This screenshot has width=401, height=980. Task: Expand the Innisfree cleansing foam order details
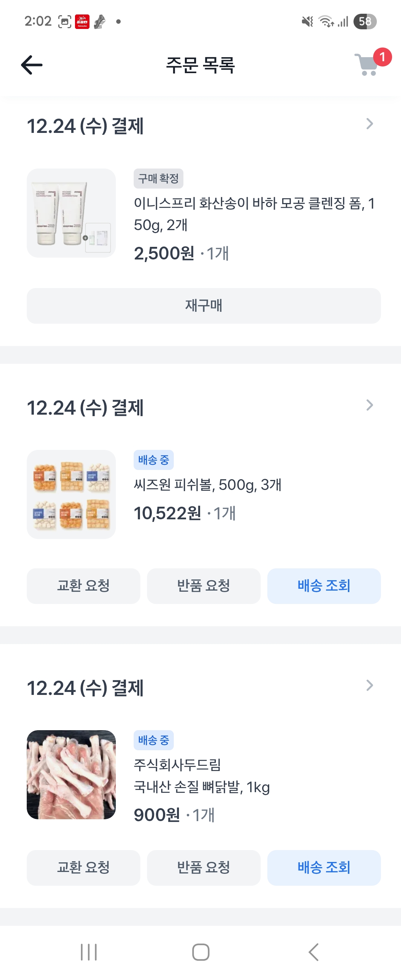click(x=369, y=124)
